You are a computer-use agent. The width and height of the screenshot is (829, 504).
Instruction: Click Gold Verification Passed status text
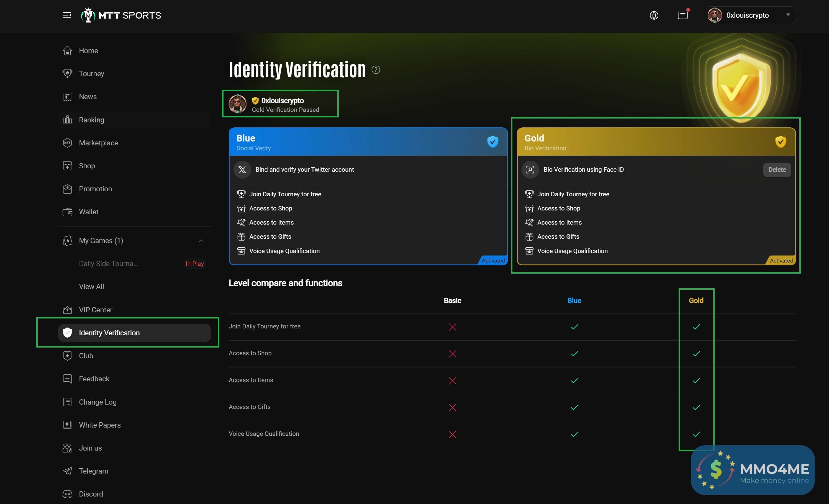coord(285,110)
